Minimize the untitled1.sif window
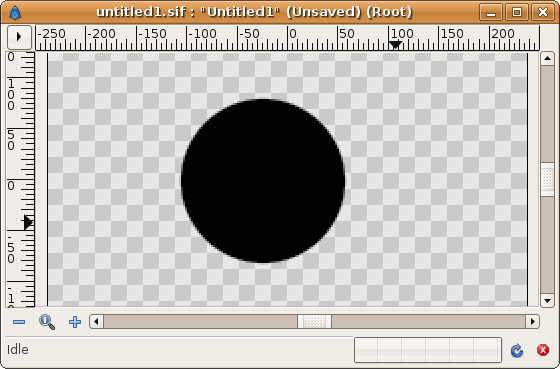560x369 pixels. tap(491, 13)
